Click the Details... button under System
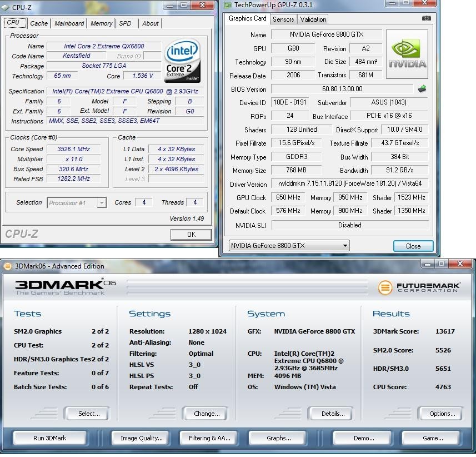The image size is (476, 457). (x=331, y=414)
